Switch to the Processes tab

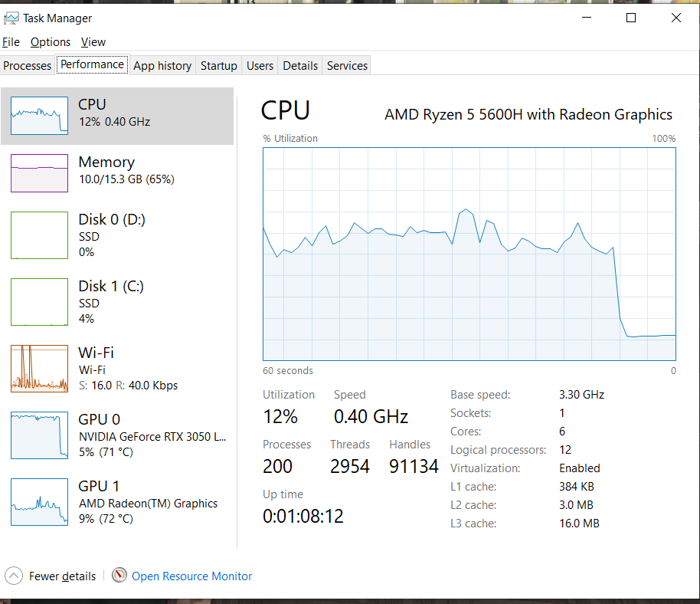point(28,66)
